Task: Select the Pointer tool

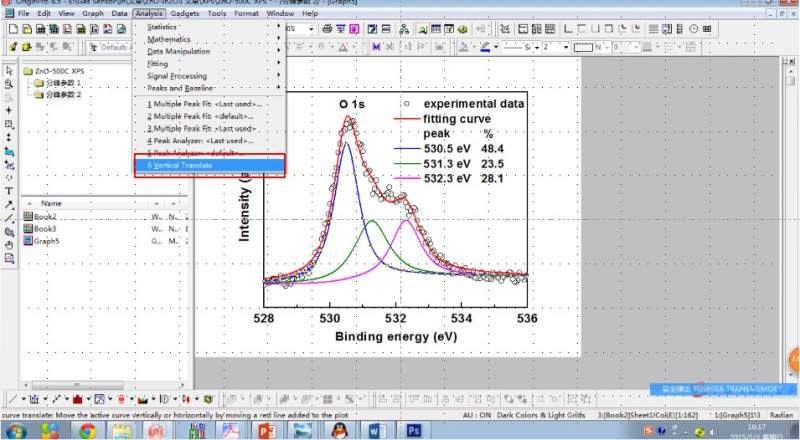Action: coord(9,70)
